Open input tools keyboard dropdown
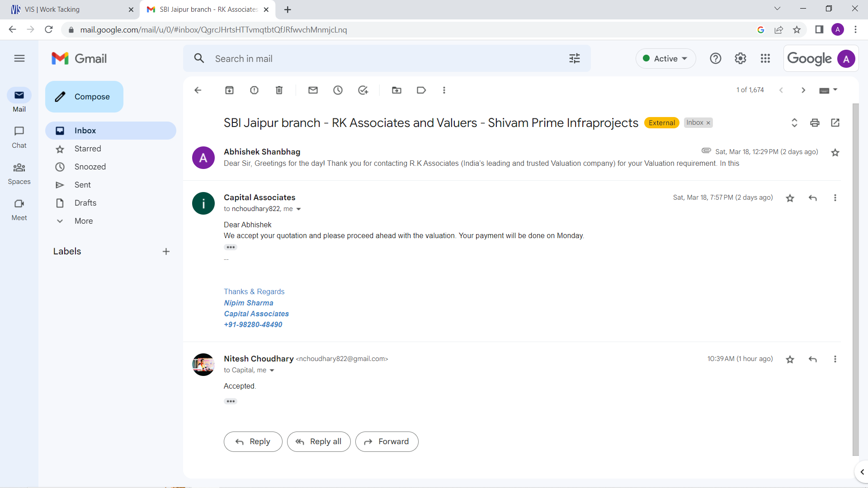Screen dimensions: 868x488 pyautogui.click(x=828, y=90)
